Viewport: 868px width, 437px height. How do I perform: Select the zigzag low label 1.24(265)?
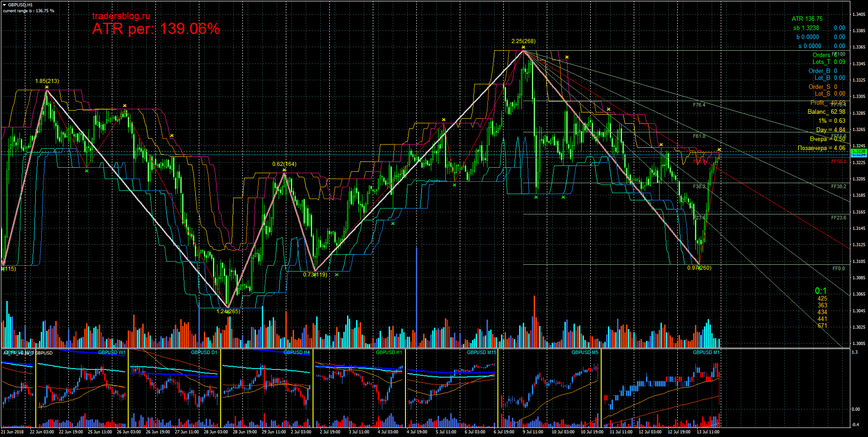coord(228,311)
